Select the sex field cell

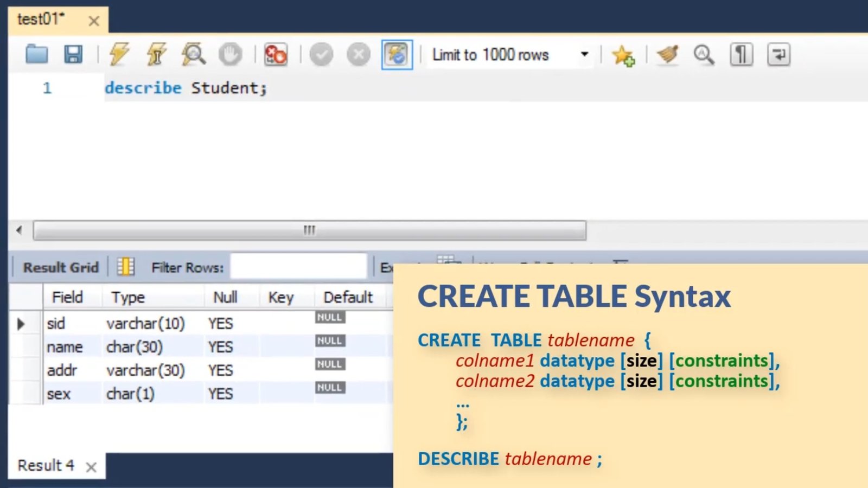click(x=73, y=394)
